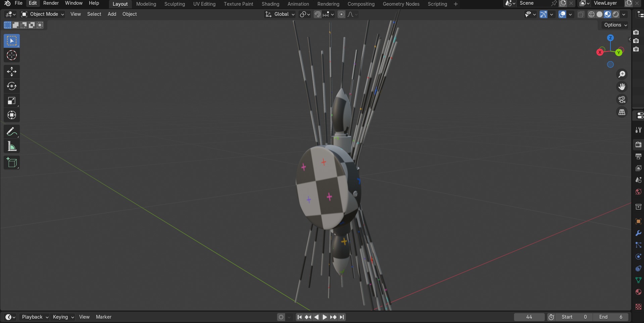Open the Output properties printer tab

tap(638, 156)
